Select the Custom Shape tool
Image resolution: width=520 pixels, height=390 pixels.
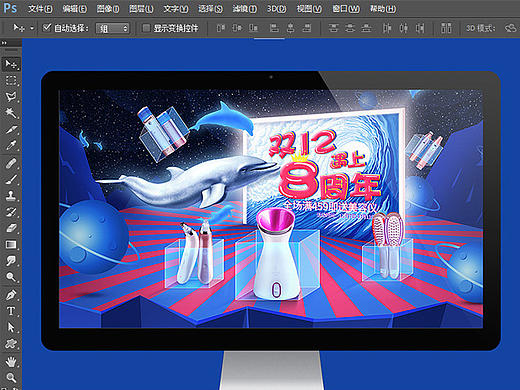[11, 344]
